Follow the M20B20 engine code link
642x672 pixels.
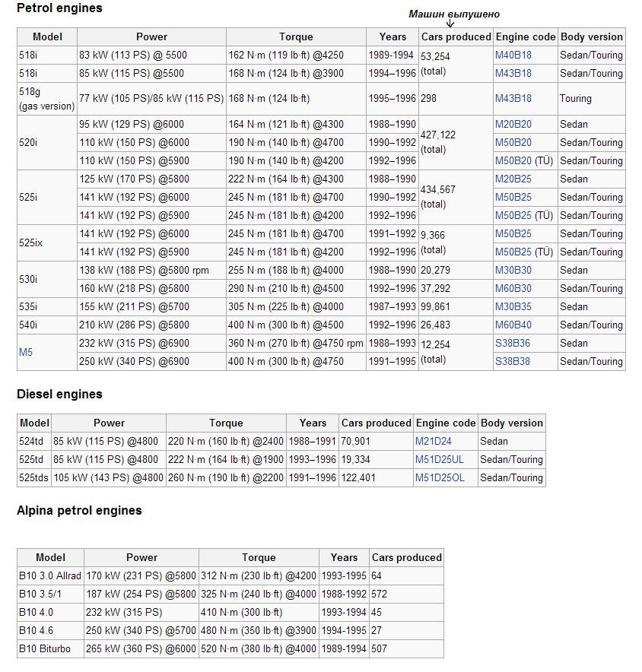point(513,124)
